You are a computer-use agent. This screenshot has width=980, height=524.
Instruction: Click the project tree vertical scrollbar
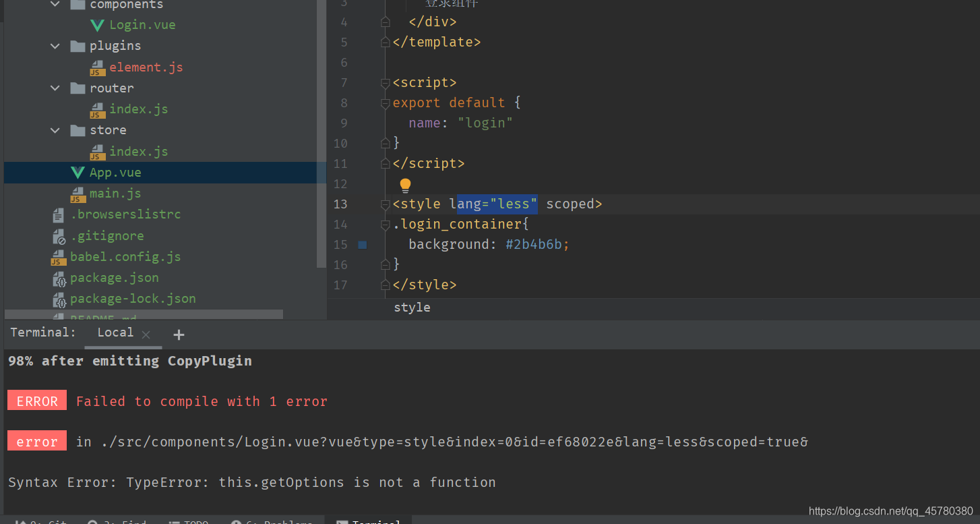point(321,135)
